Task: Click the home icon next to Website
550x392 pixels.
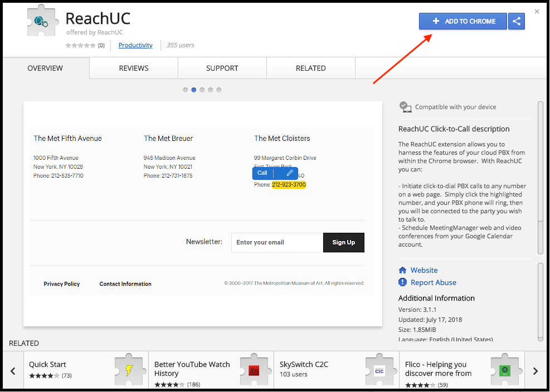Action: pyautogui.click(x=402, y=270)
